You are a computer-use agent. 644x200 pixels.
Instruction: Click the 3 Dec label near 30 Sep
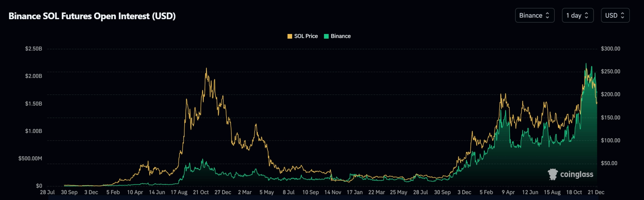pyautogui.click(x=91, y=192)
